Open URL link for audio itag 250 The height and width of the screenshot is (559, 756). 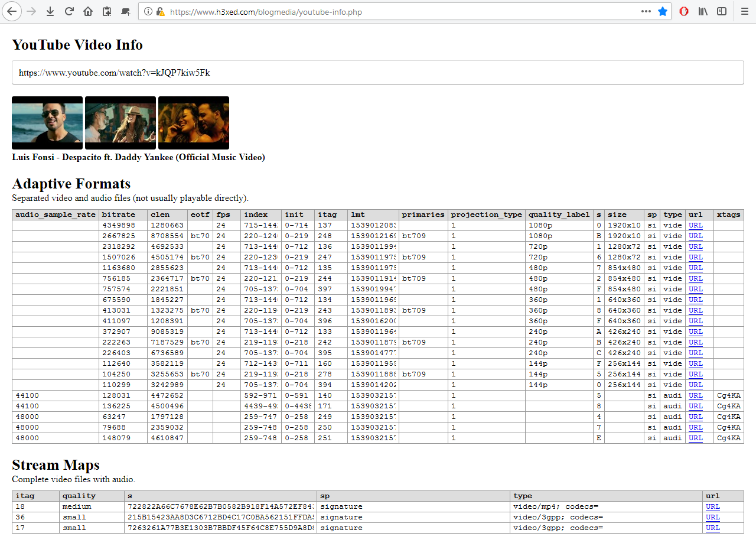click(x=696, y=427)
